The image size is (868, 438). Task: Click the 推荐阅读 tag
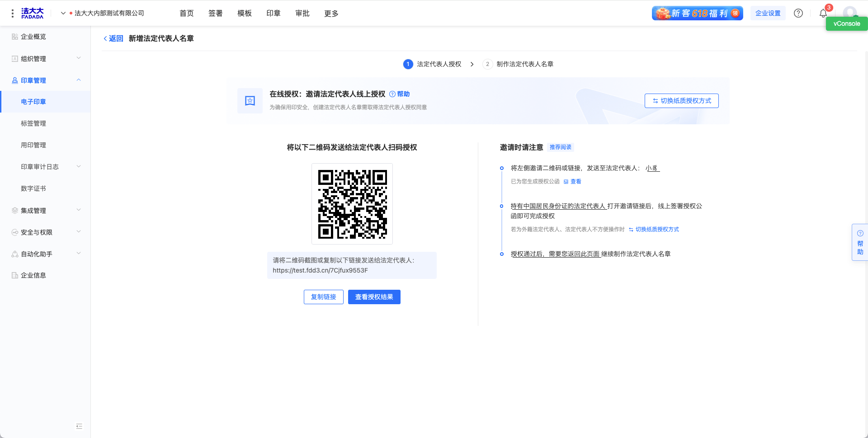[560, 147]
